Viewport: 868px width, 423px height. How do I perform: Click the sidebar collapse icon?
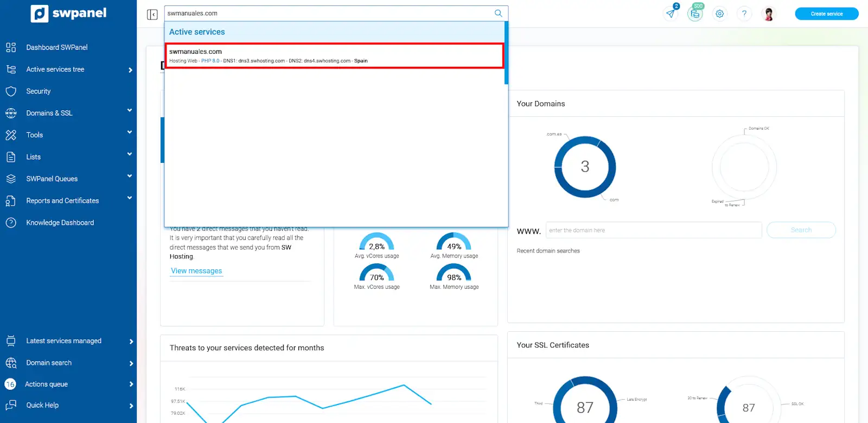pyautogui.click(x=152, y=14)
